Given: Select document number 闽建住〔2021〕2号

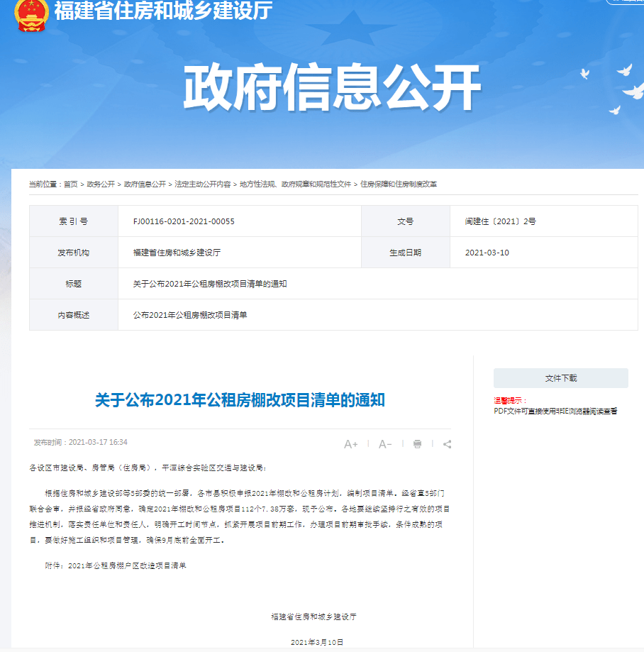Looking at the screenshot, I should coord(500,221).
